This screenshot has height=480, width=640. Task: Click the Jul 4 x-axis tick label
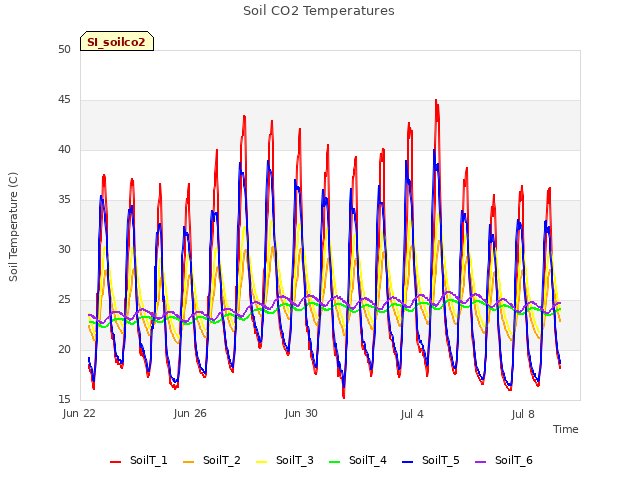pyautogui.click(x=412, y=414)
